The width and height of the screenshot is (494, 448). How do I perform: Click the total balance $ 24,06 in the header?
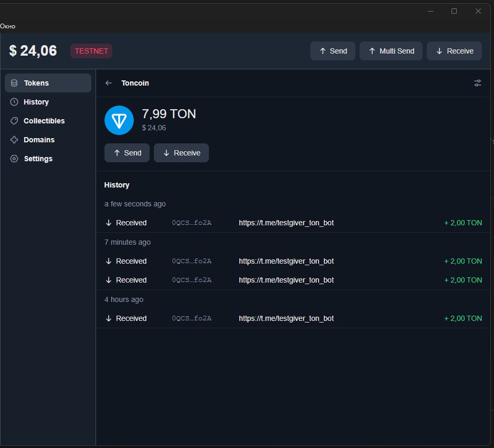pos(33,51)
